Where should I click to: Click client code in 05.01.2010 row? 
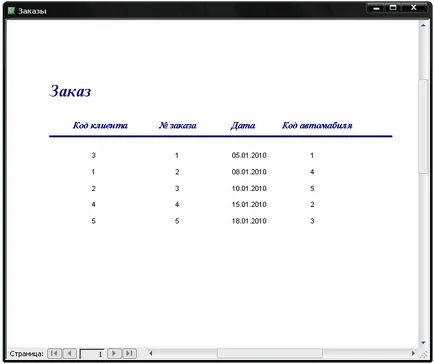(x=94, y=155)
